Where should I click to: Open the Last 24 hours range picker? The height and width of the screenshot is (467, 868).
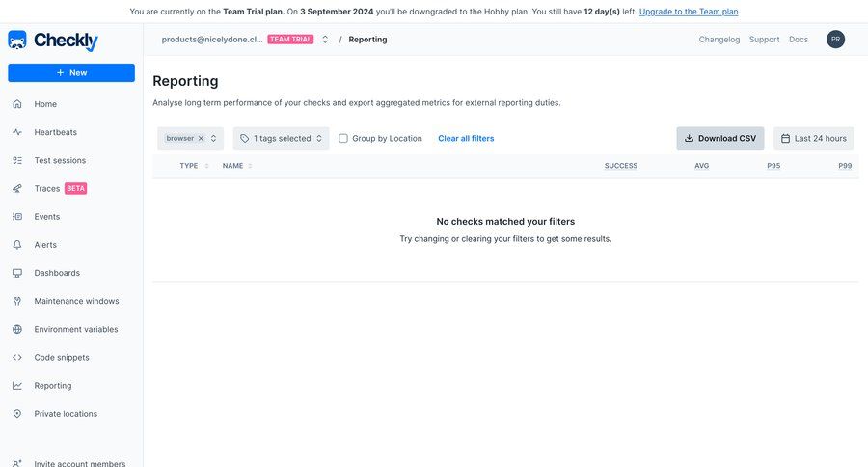(x=813, y=139)
